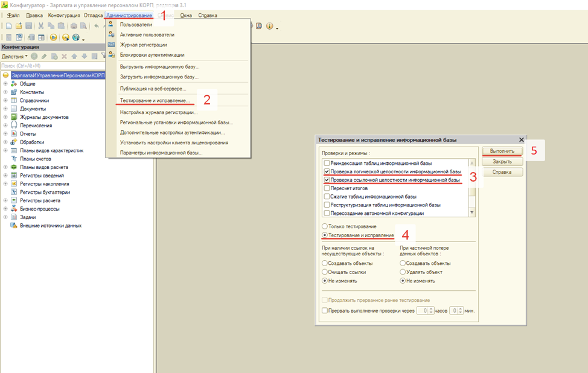The image size is (588, 373).
Task: Expand the Справочники tree node
Action: 5,101
